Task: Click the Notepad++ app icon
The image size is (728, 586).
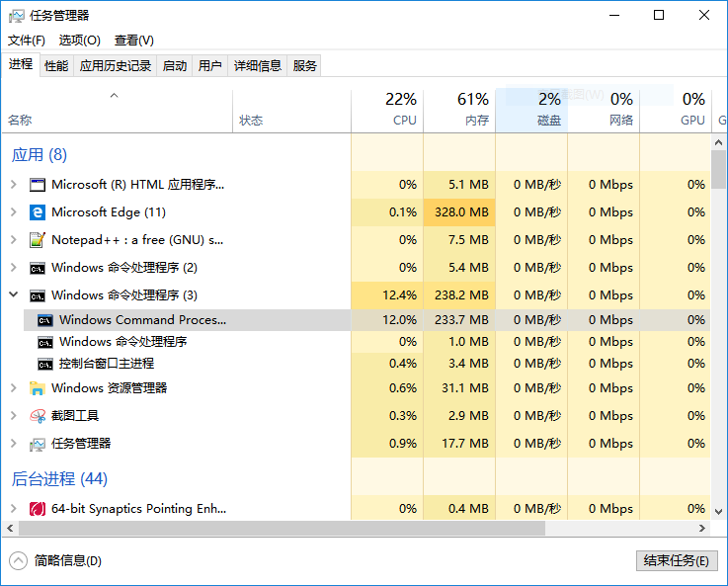Action: tap(38, 240)
